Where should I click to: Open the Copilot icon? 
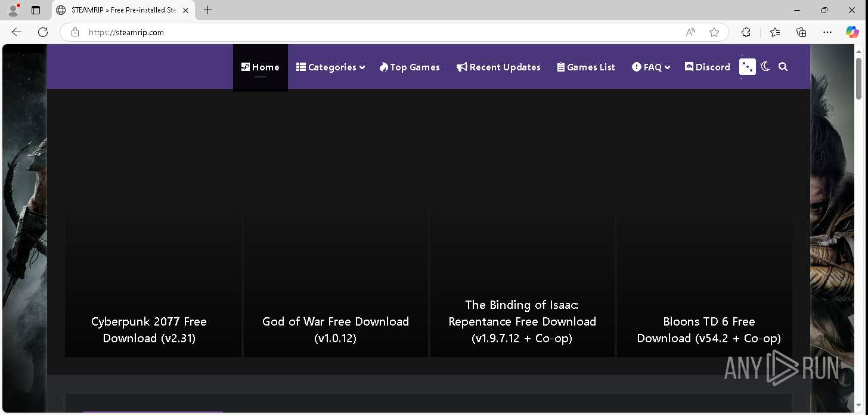pos(852,32)
